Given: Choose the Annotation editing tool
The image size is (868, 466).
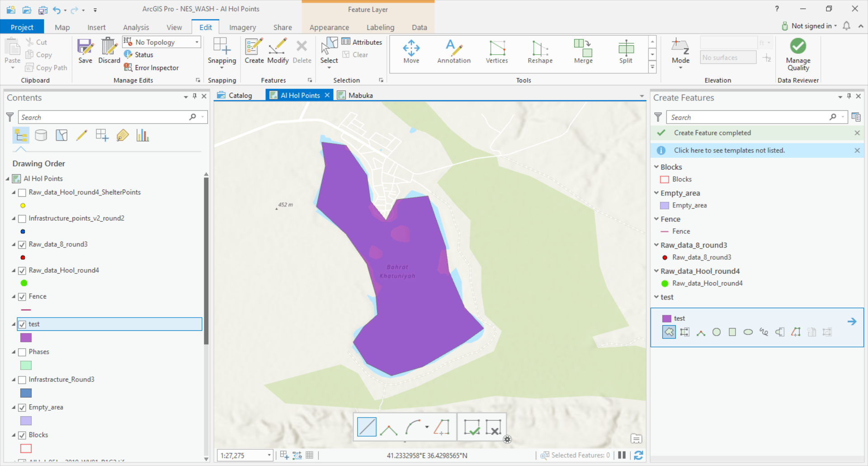Looking at the screenshot, I should [x=454, y=51].
